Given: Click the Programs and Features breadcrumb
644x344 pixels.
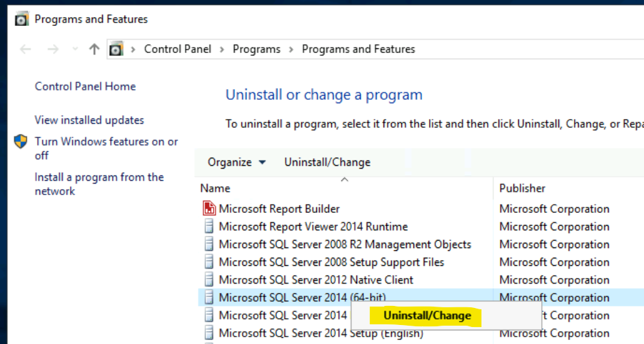Looking at the screenshot, I should (358, 49).
